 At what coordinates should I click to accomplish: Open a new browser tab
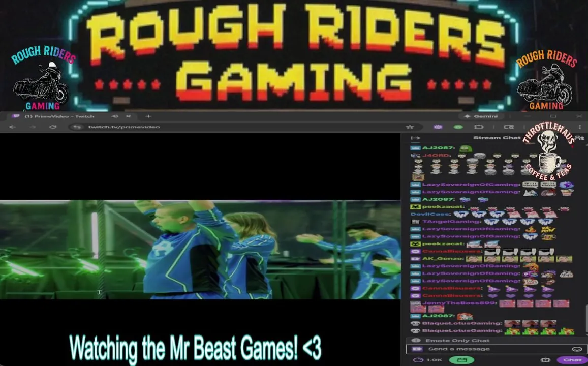coord(148,116)
